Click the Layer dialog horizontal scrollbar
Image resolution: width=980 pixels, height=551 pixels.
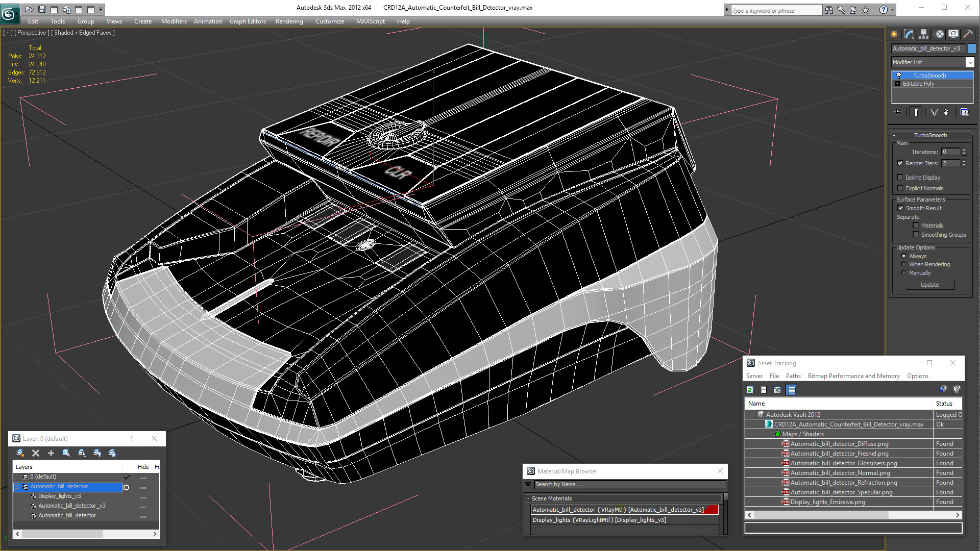click(86, 534)
